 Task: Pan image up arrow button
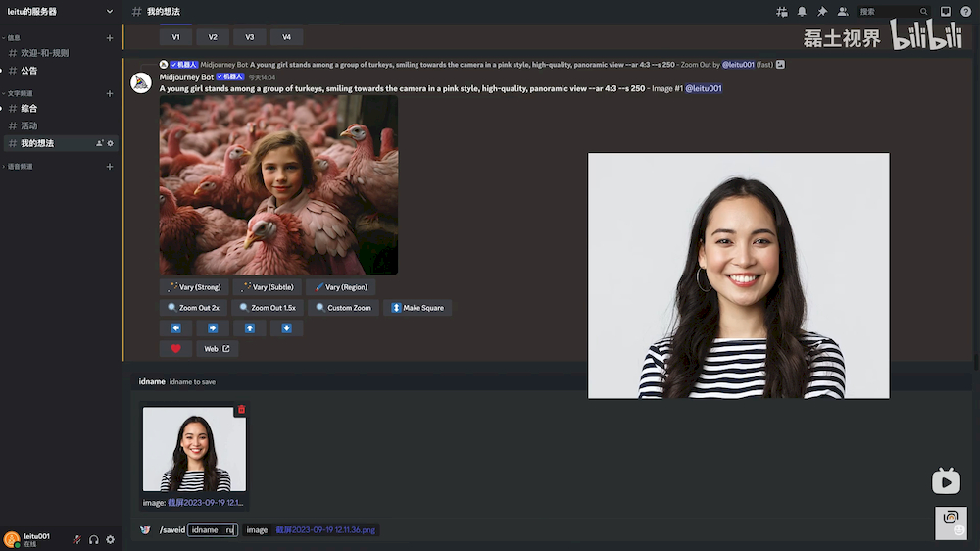[x=249, y=328]
